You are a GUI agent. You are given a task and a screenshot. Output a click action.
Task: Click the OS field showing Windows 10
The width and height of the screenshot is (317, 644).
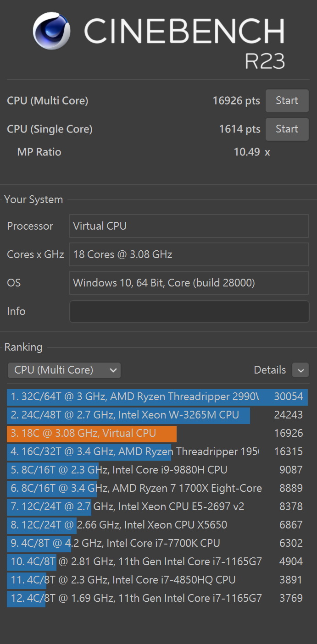point(189,283)
